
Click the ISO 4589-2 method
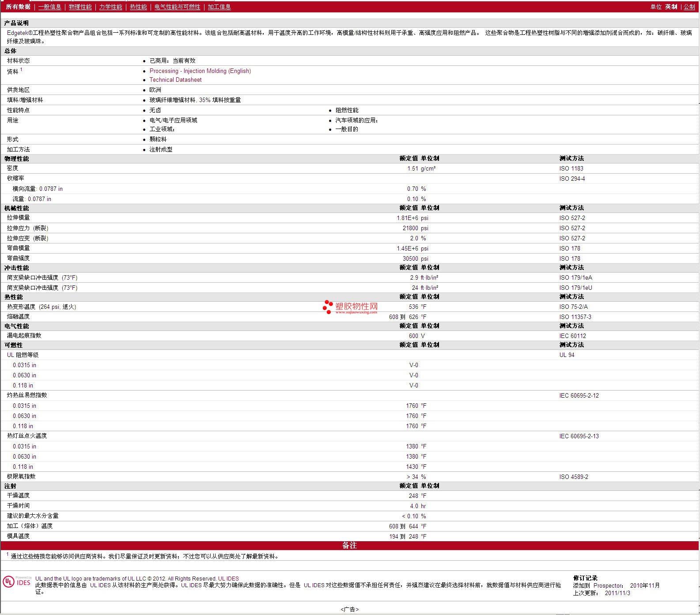click(574, 477)
